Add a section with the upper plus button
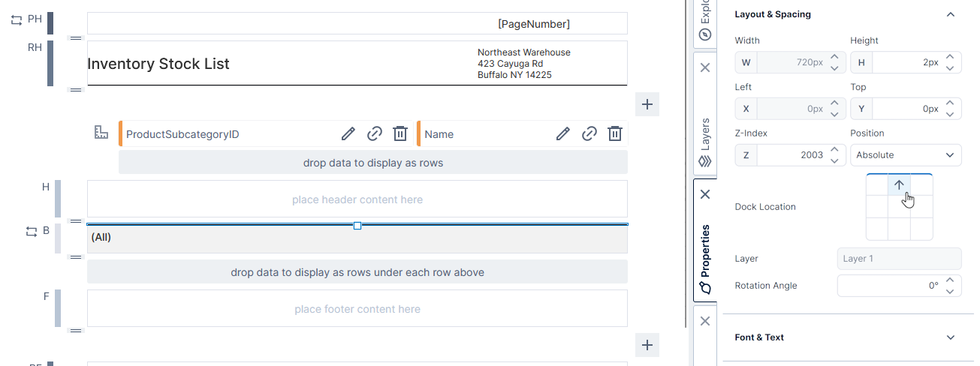This screenshot has height=366, width=980. tap(647, 104)
